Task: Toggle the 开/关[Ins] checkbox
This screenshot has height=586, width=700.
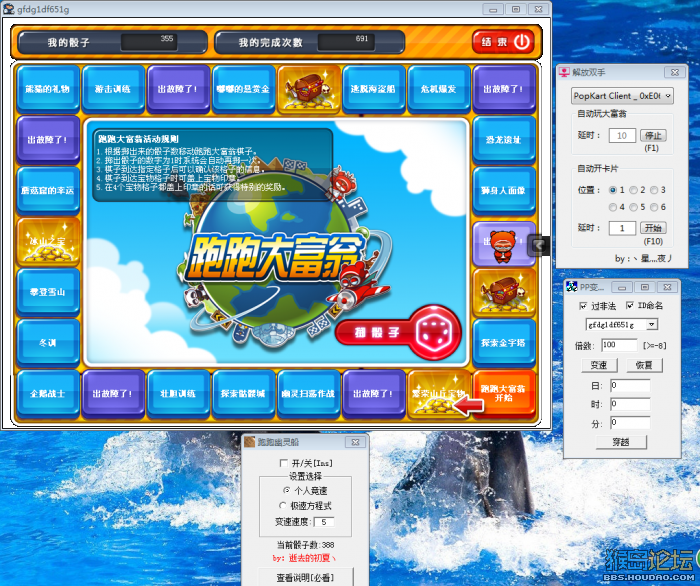Action: [283, 463]
